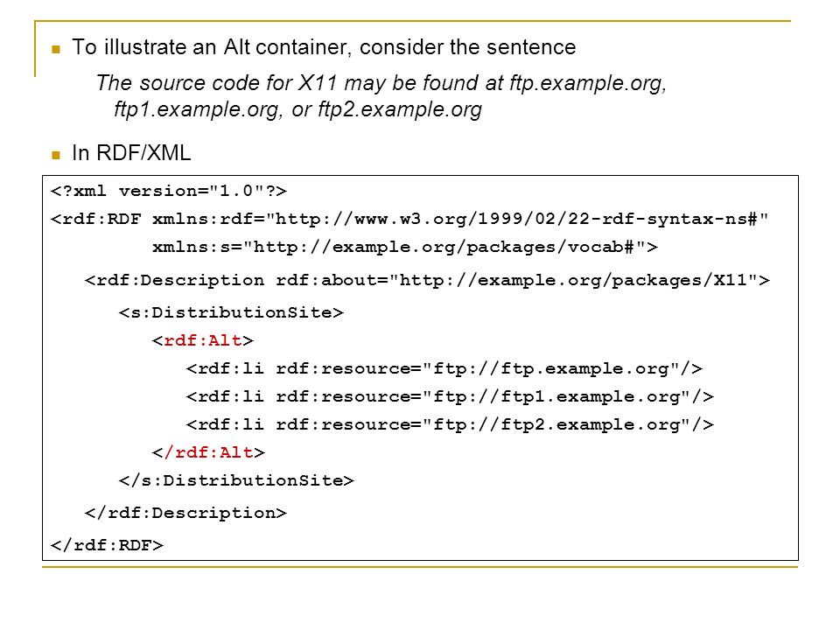Click the ftp://ftp1.example.org resource line

tap(450, 396)
